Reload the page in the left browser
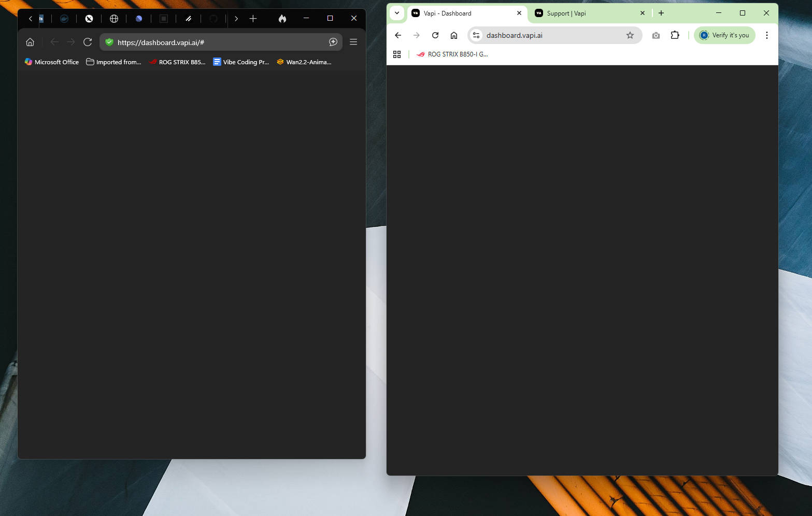The width and height of the screenshot is (812, 516). [88, 42]
